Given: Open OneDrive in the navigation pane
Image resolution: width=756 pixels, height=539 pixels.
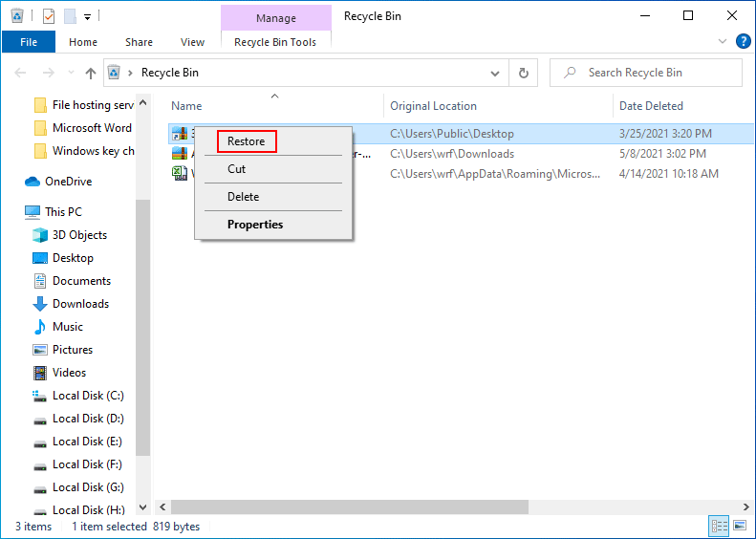Looking at the screenshot, I should point(68,182).
